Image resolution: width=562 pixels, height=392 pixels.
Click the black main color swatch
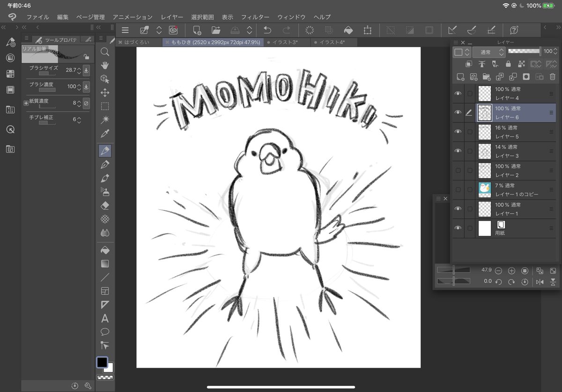(102, 363)
